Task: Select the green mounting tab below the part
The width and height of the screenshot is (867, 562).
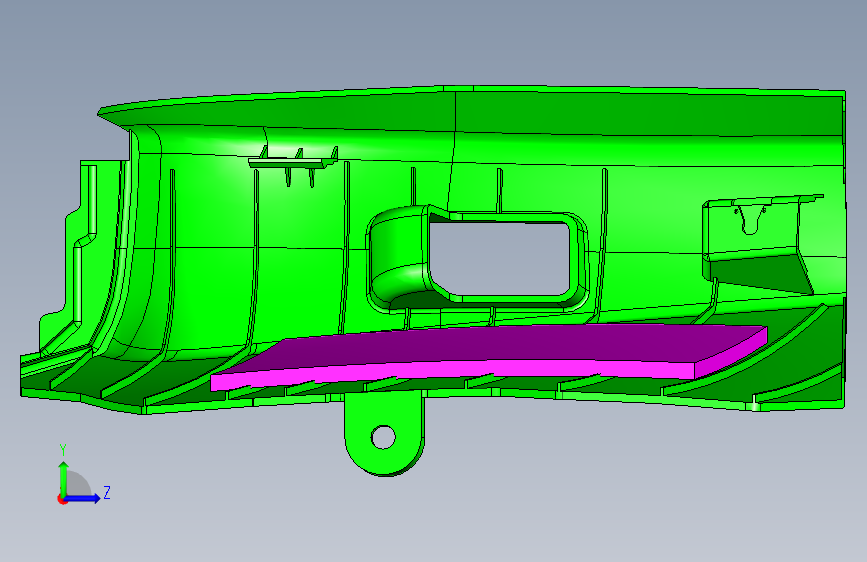Action: (385, 434)
